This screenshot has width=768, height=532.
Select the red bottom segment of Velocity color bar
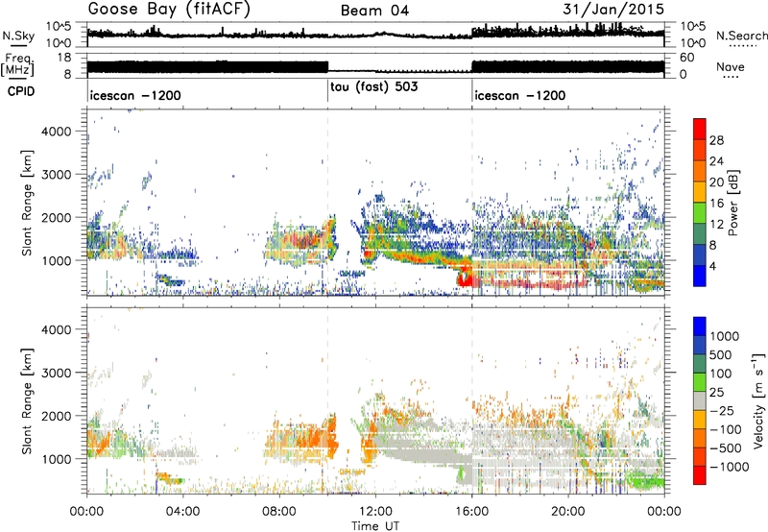pos(700,475)
